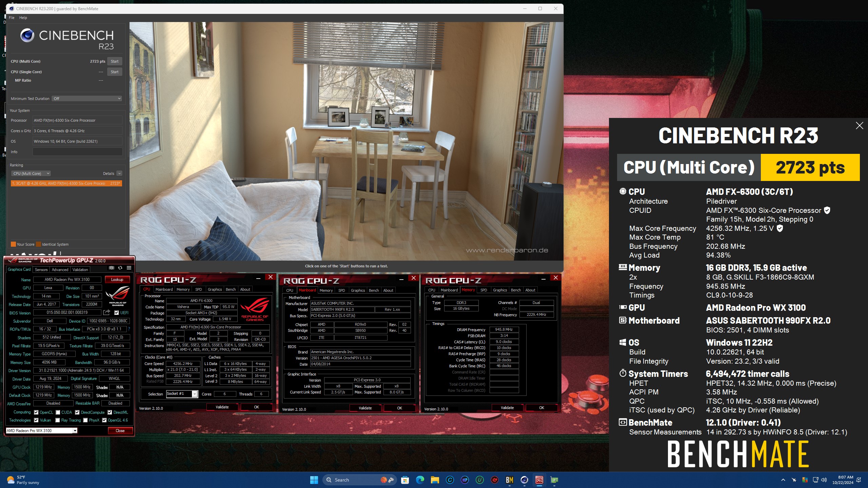
Task: Click the verified shield next to CPUID
Action: pyautogui.click(x=827, y=210)
